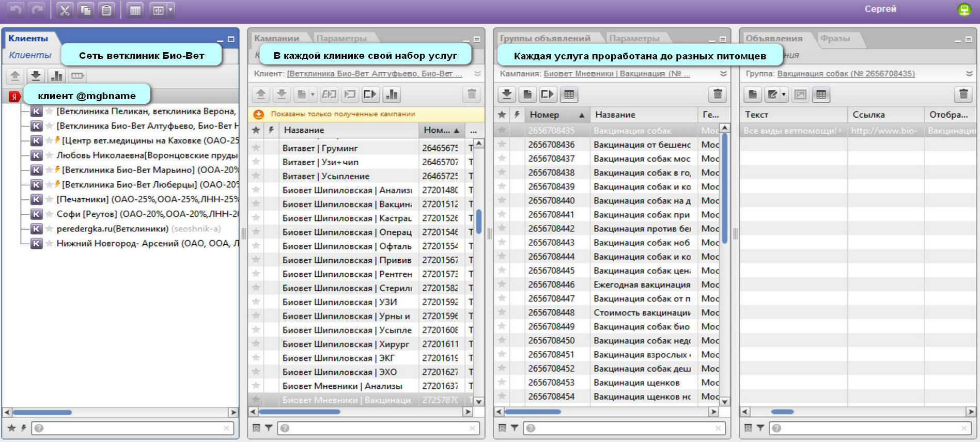The image size is (980, 442).
Task: Sort campaigns by Ном... column header
Action: [x=442, y=130]
